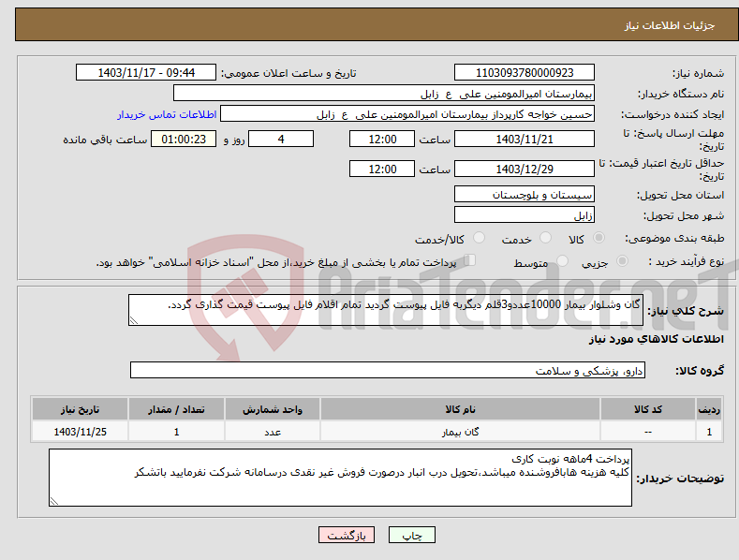
Task: Click the resize handle of توضیحات خریدار box
Action: point(54,502)
